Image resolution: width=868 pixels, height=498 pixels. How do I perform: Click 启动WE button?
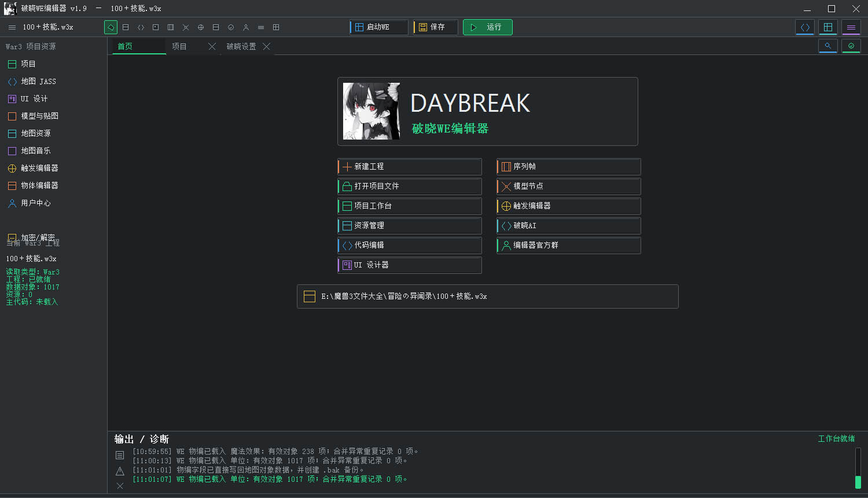(x=379, y=27)
